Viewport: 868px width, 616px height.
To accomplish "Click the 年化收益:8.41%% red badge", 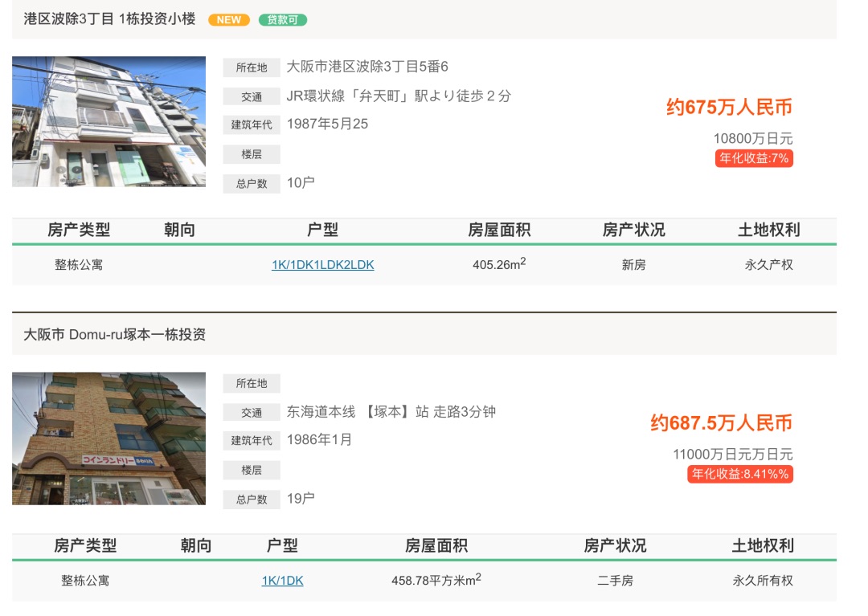I will [740, 474].
